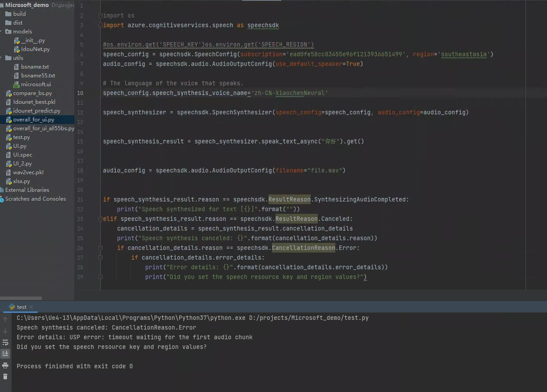Toggle scroll to end in run console
Screen dimensions: 547x392
click(5, 354)
